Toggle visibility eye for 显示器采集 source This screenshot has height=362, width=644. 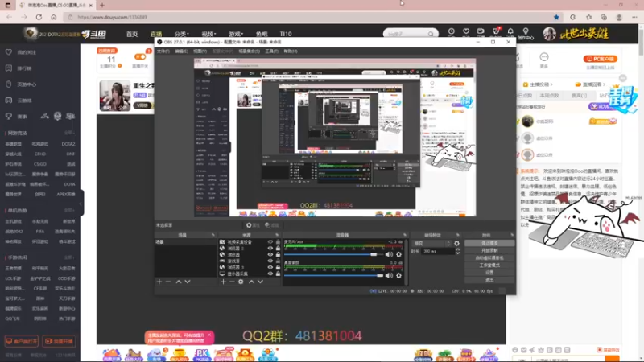click(x=270, y=274)
